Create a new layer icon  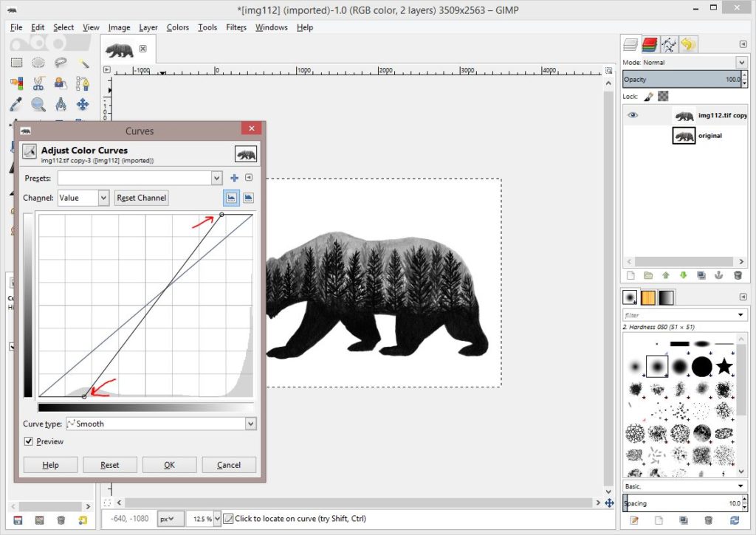click(x=630, y=275)
